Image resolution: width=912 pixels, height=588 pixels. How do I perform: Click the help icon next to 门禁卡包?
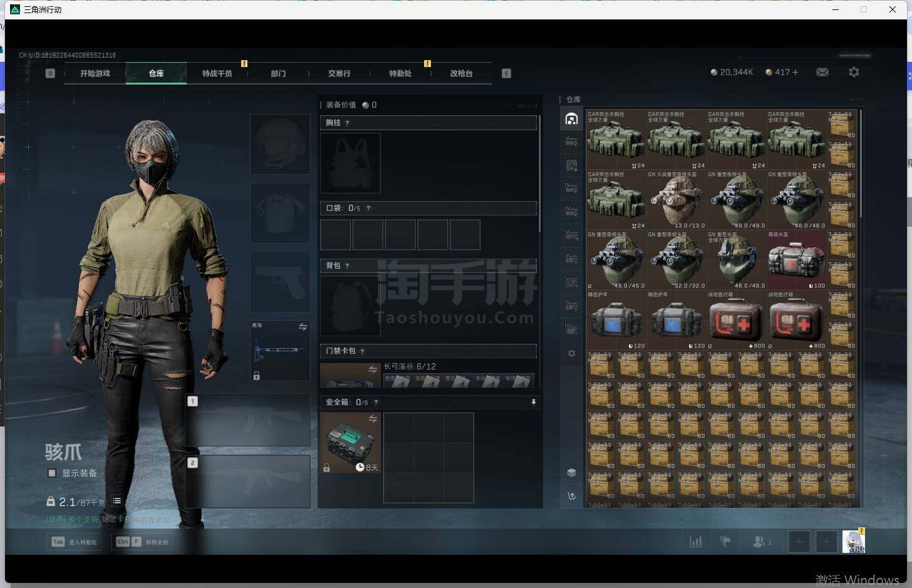362,351
